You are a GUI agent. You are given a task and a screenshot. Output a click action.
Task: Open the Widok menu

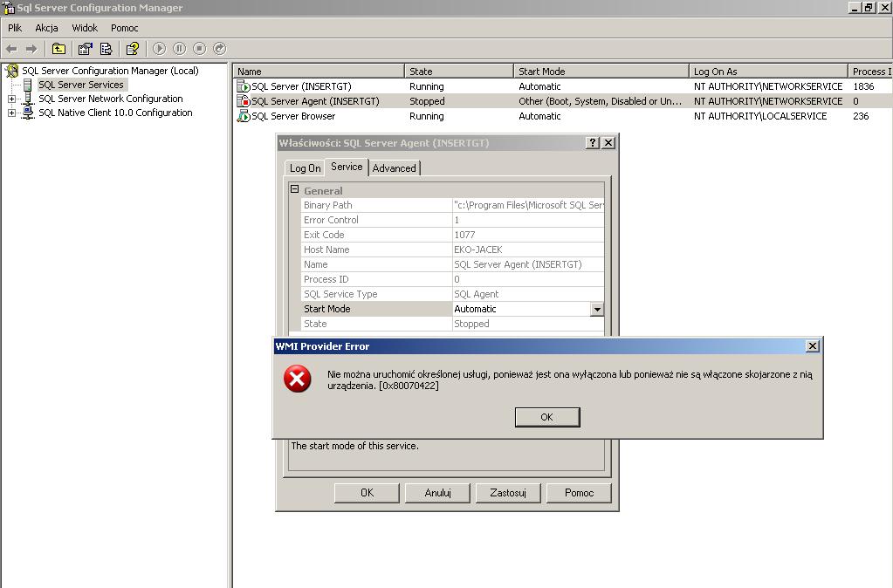[x=85, y=28]
